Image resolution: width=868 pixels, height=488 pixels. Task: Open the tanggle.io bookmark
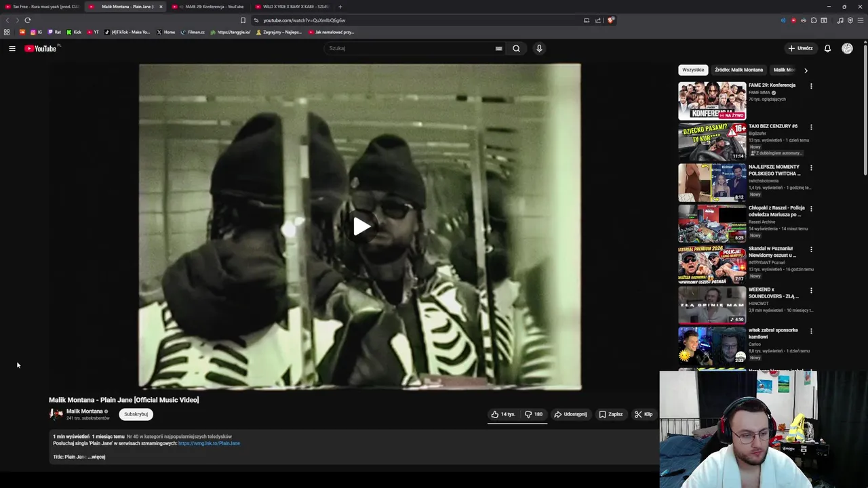231,32
